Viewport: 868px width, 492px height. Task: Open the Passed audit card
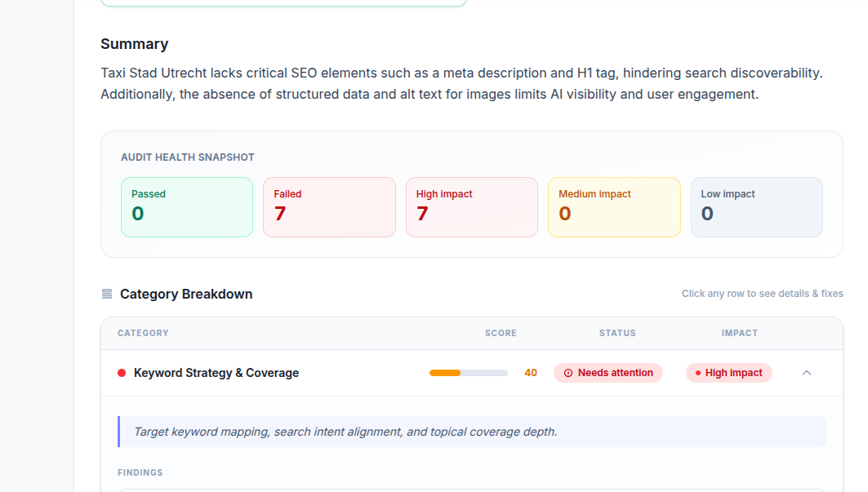[187, 207]
